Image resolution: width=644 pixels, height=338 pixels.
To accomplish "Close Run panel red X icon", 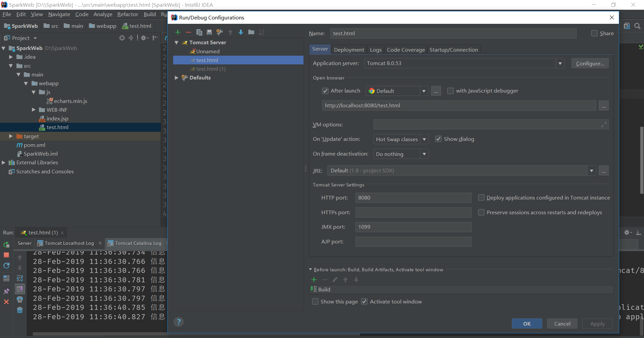I will click(x=6, y=302).
